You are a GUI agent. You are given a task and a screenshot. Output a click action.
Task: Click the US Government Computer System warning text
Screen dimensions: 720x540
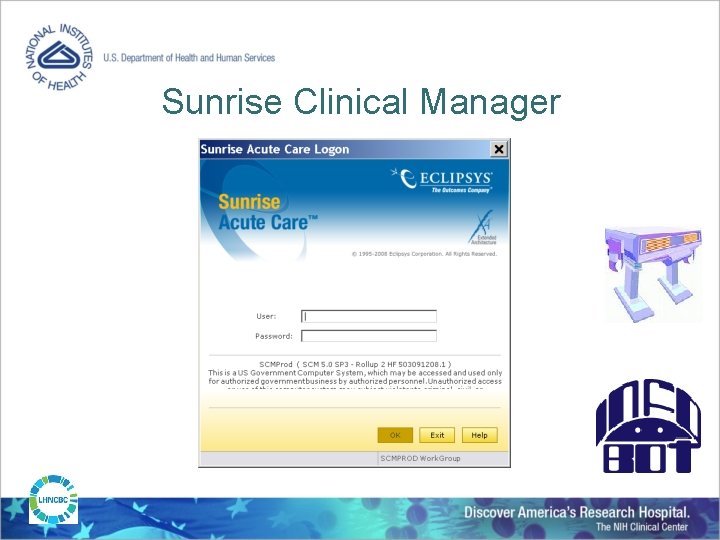pyautogui.click(x=355, y=381)
